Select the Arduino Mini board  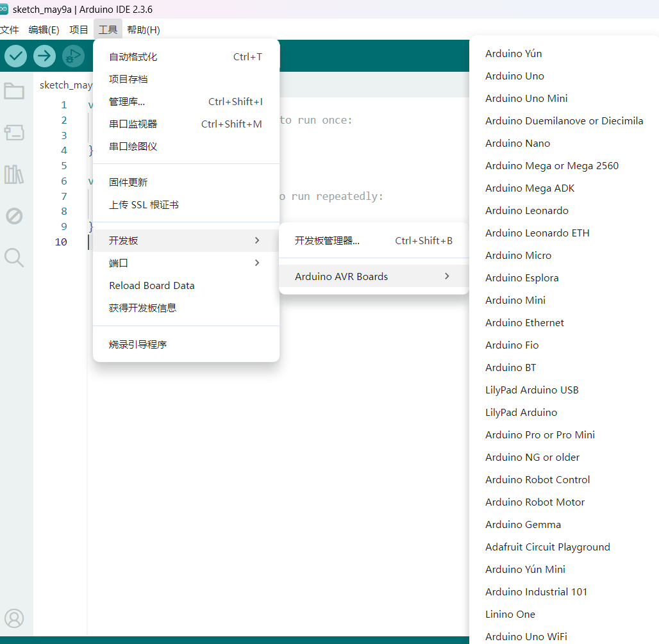click(x=564, y=301)
